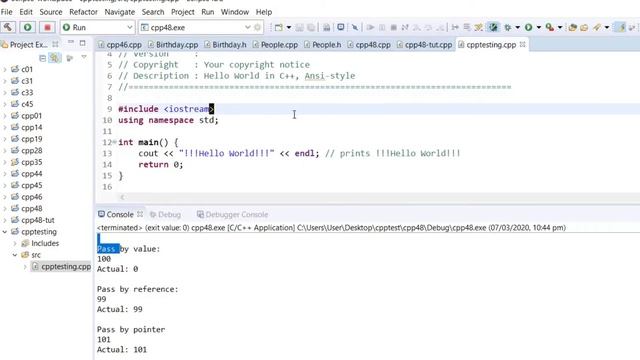The height and width of the screenshot is (360, 640).
Task: Click the editor horizontal scrollbar left arrow
Action: [x=122, y=198]
